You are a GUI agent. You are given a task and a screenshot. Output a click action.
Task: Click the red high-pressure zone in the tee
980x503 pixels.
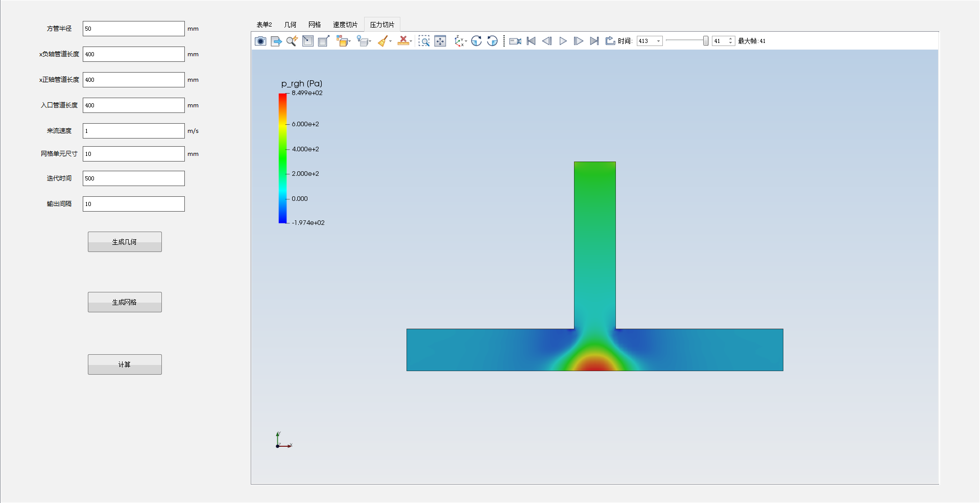point(594,364)
